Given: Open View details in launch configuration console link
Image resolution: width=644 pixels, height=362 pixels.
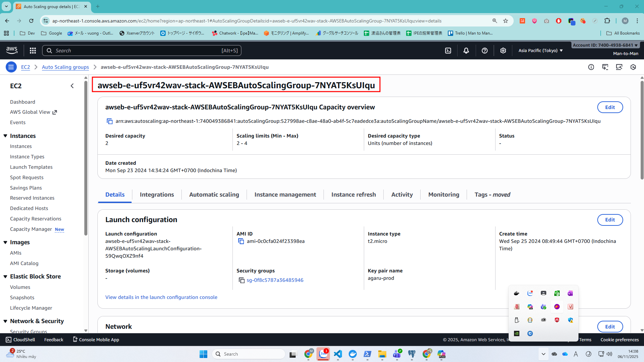Looking at the screenshot, I should tap(161, 297).
